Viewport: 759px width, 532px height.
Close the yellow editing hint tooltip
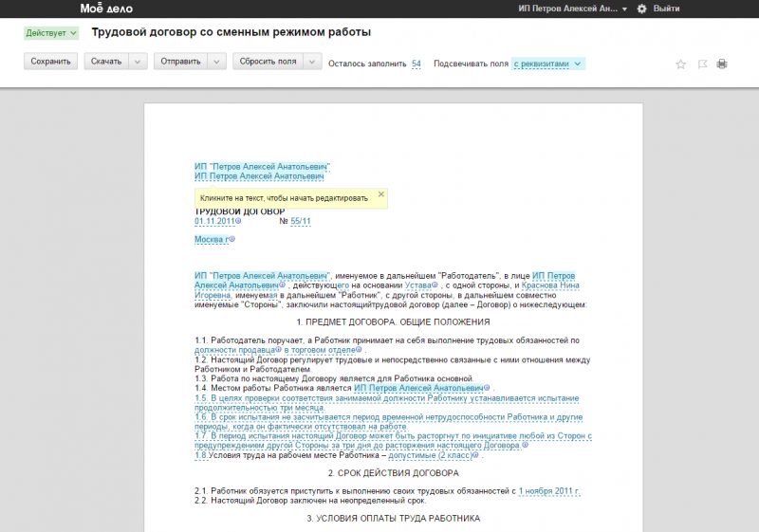[x=381, y=193]
